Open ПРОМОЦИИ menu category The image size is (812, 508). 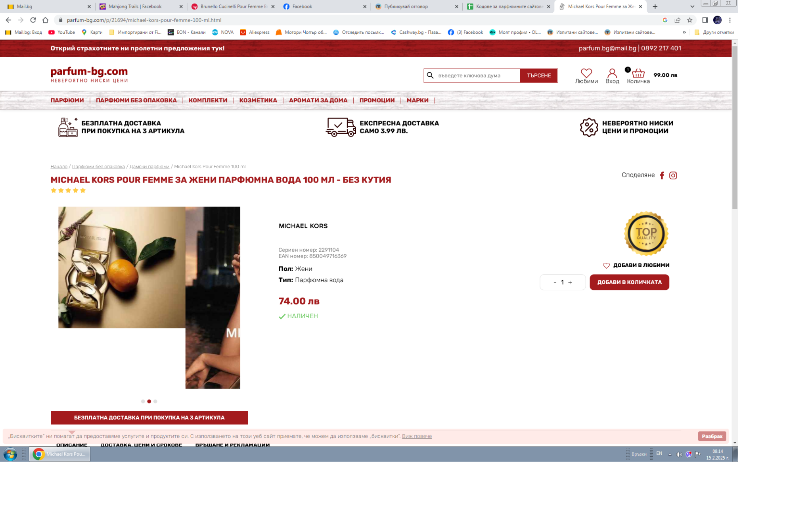[377, 100]
